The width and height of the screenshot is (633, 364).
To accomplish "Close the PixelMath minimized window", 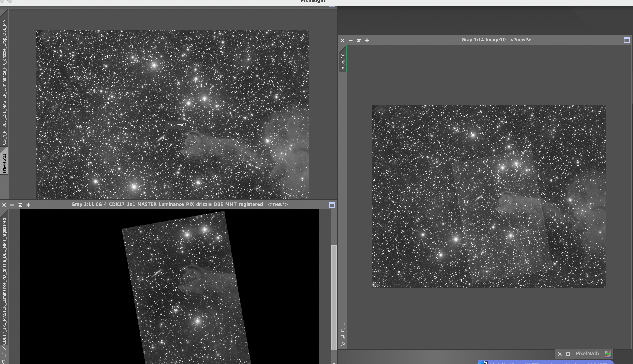I will 560,354.
